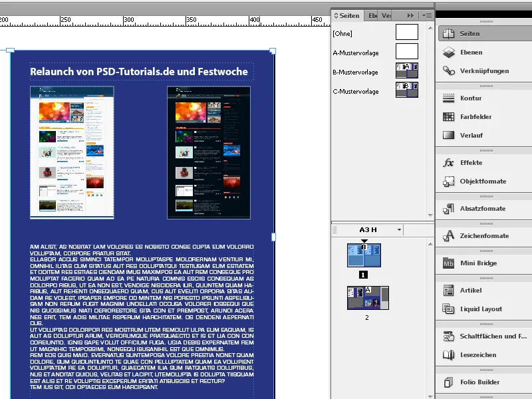The width and height of the screenshot is (532, 399).
Task: Open the Mini Bridge panel icon
Action: (x=448, y=263)
